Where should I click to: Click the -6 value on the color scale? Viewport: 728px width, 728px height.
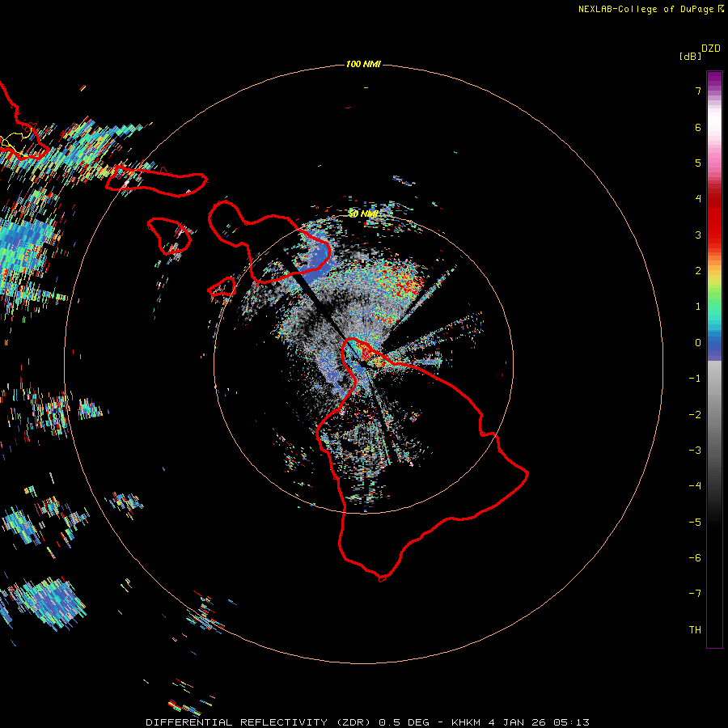695,558
